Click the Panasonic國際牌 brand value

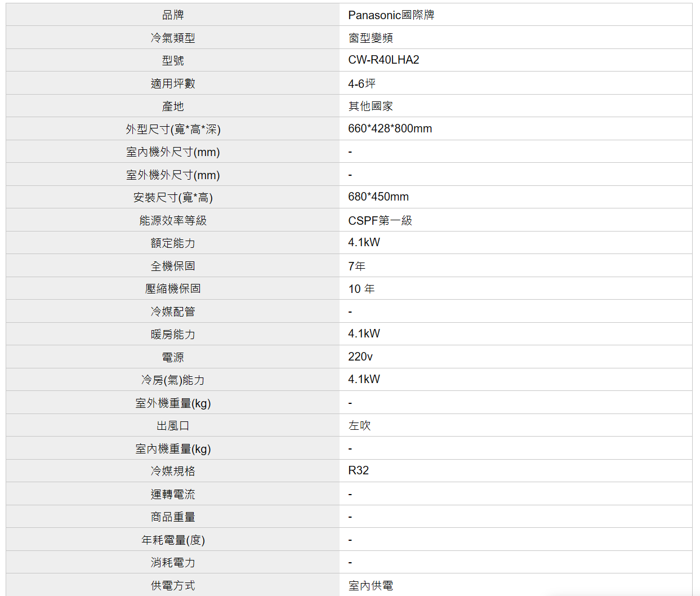point(391,15)
